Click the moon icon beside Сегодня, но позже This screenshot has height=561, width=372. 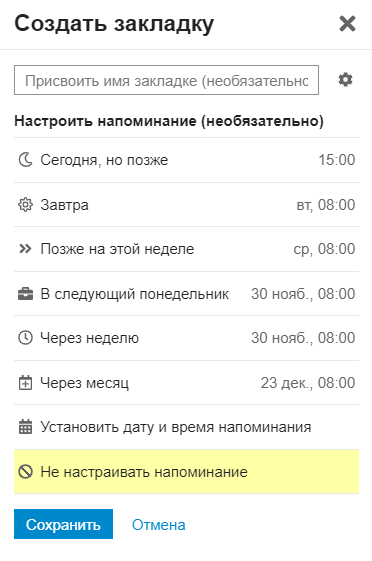[x=25, y=160]
